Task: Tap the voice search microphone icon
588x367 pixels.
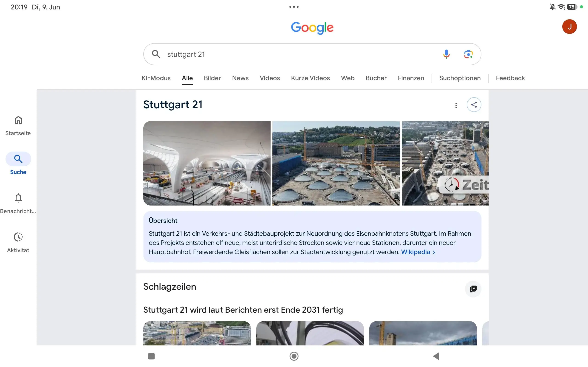Action: (x=446, y=54)
